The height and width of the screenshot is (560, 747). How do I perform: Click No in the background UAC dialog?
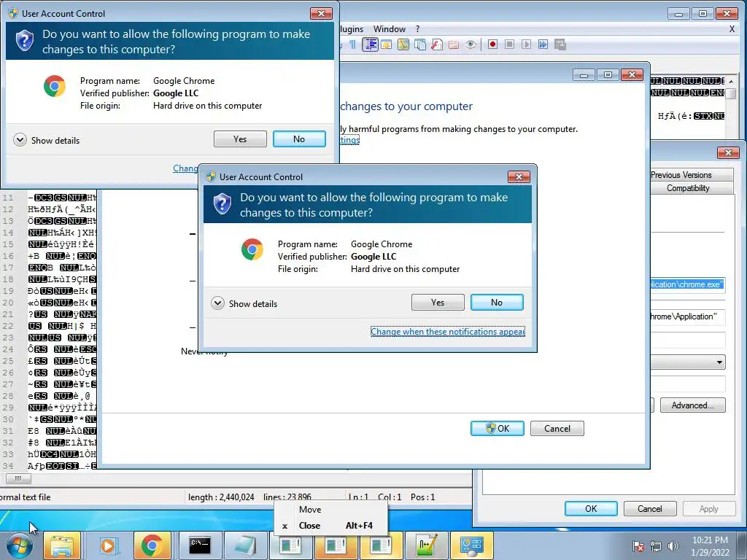click(x=299, y=139)
